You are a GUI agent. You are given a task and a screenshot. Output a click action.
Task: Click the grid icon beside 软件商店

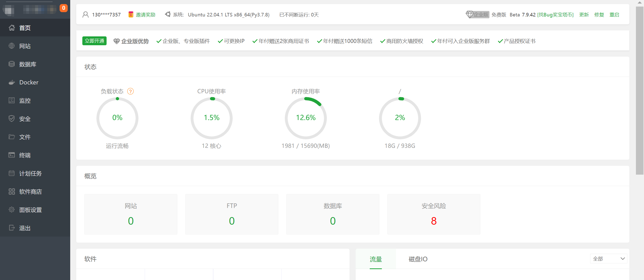click(12, 191)
